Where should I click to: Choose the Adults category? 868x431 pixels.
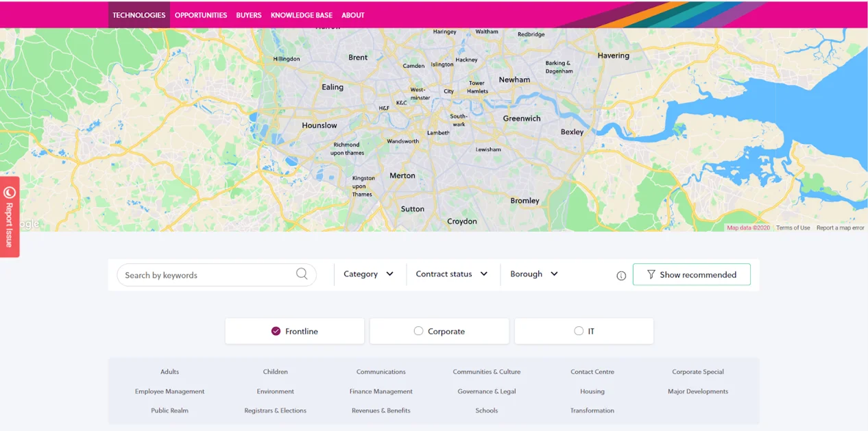tap(170, 372)
